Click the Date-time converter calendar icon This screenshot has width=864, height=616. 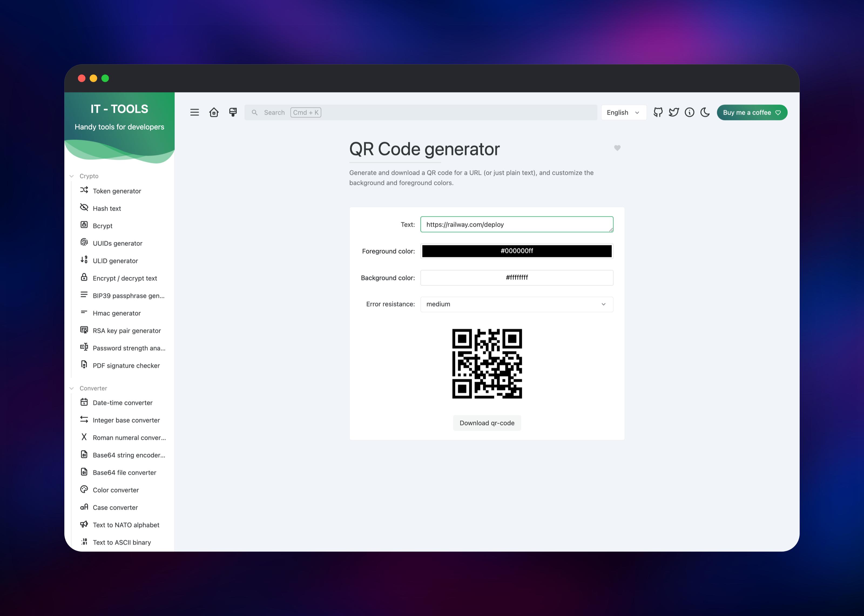pos(84,402)
